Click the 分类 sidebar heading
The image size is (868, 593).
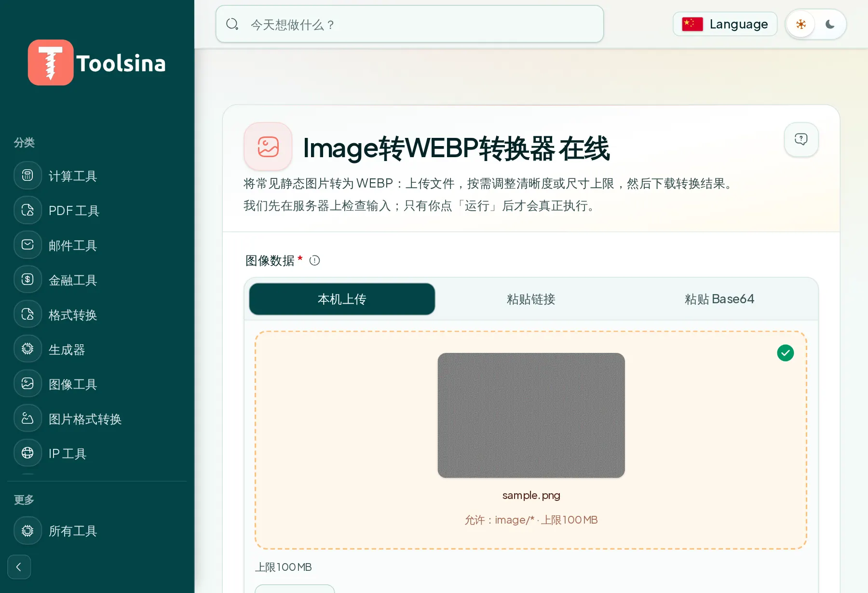tap(24, 143)
